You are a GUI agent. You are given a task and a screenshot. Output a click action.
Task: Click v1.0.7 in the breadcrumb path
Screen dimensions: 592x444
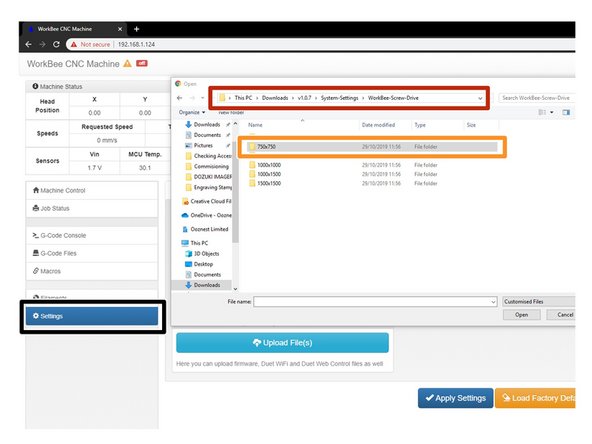pyautogui.click(x=304, y=98)
